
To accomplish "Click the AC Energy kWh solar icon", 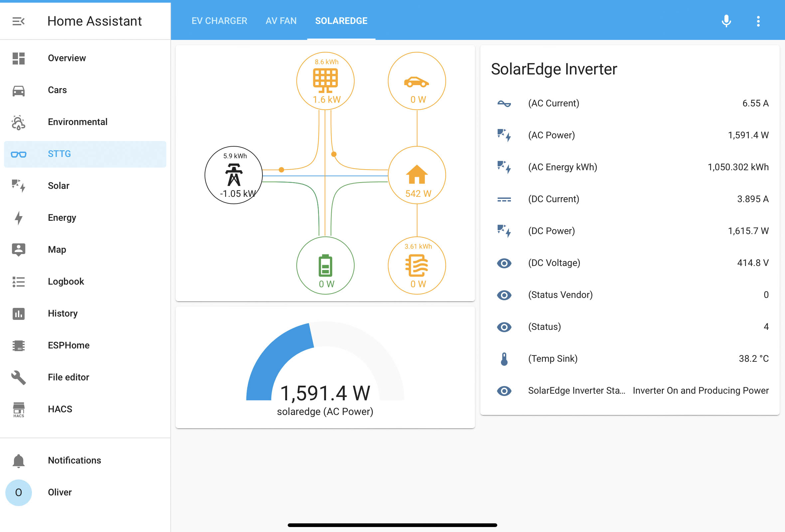I will (x=504, y=168).
